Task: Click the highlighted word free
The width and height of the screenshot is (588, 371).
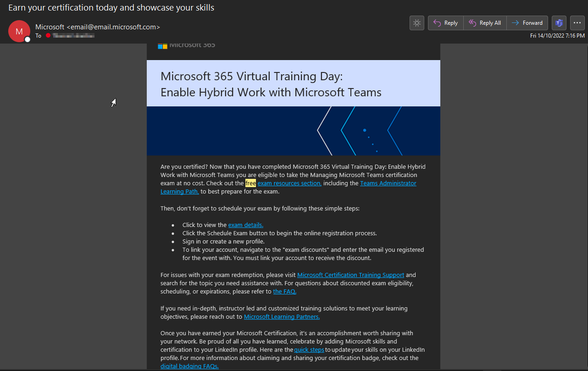Action: pyautogui.click(x=250, y=183)
